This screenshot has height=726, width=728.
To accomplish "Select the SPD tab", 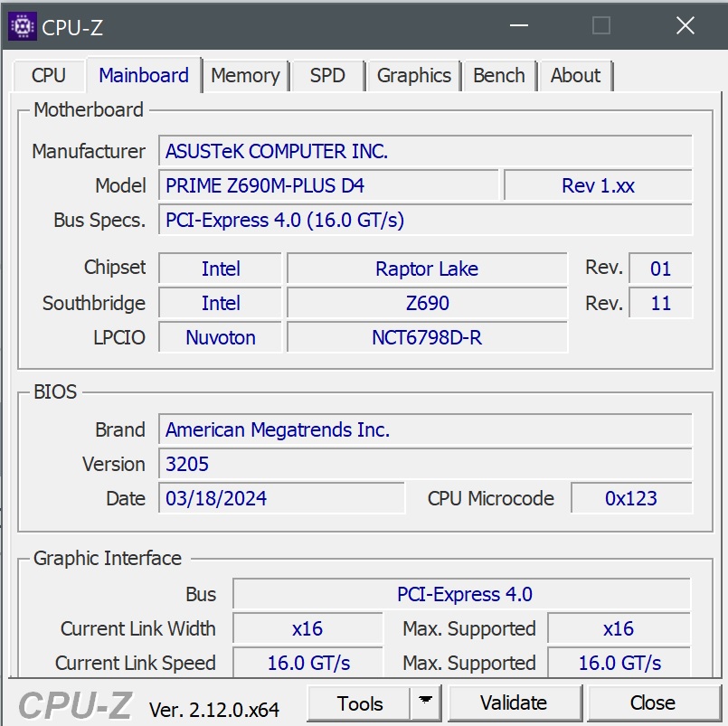I will pyautogui.click(x=327, y=76).
